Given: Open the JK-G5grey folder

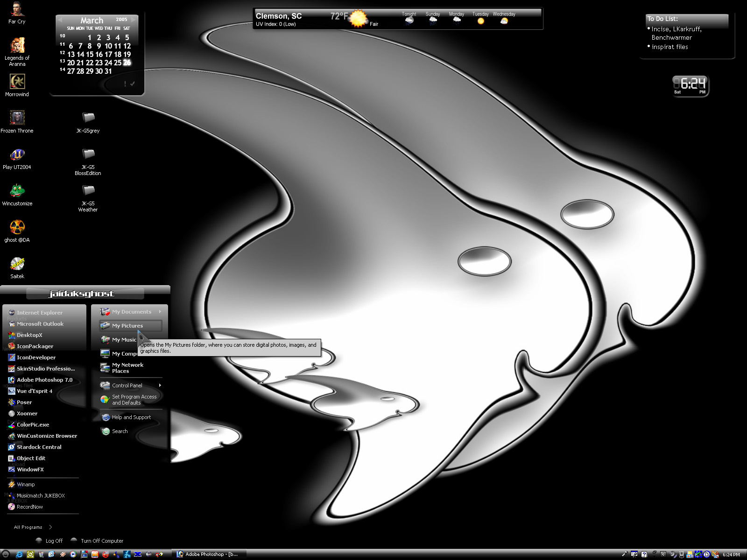Looking at the screenshot, I should [x=88, y=122].
